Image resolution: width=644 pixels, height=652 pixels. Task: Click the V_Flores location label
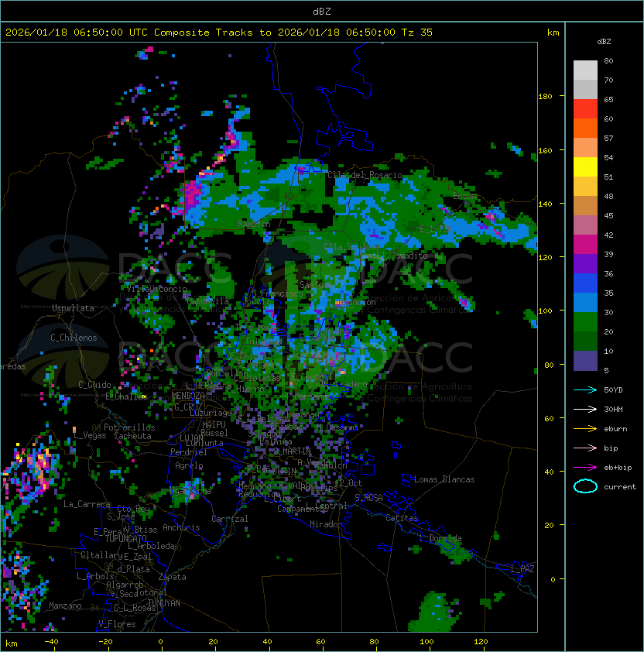[117, 624]
